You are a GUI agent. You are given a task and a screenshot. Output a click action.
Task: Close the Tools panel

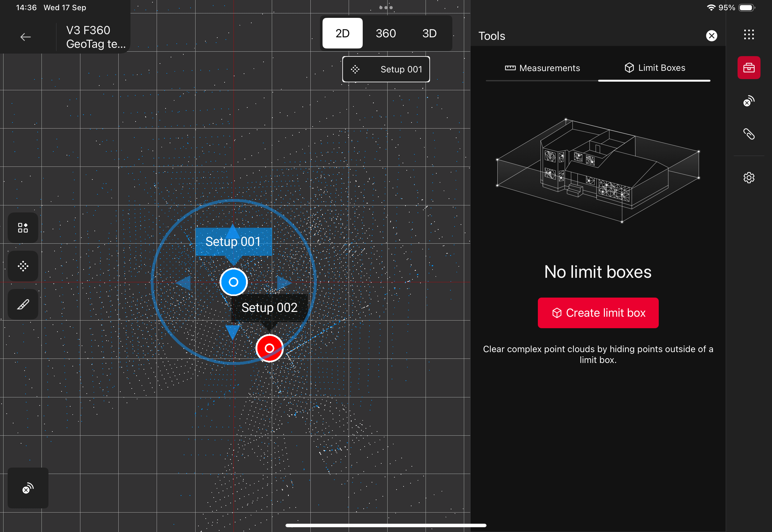pyautogui.click(x=711, y=36)
